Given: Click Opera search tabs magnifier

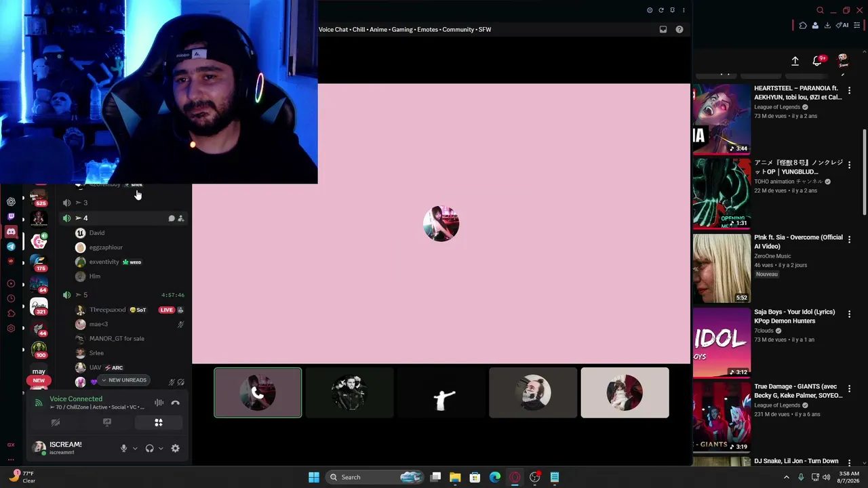Looking at the screenshot, I should [x=820, y=10].
